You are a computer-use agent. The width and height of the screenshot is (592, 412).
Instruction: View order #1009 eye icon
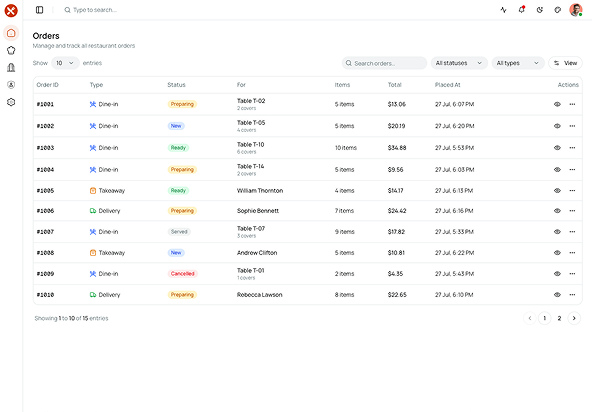tap(557, 274)
